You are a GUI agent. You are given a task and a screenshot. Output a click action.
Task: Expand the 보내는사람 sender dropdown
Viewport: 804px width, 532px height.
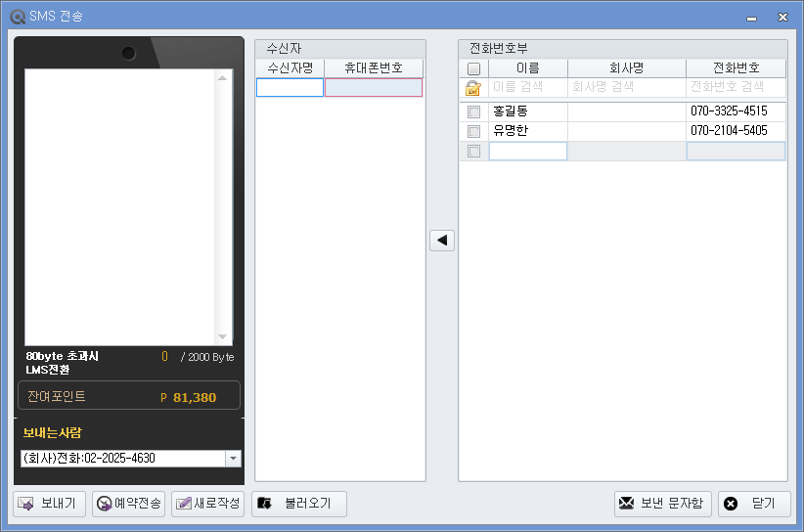coord(233,459)
